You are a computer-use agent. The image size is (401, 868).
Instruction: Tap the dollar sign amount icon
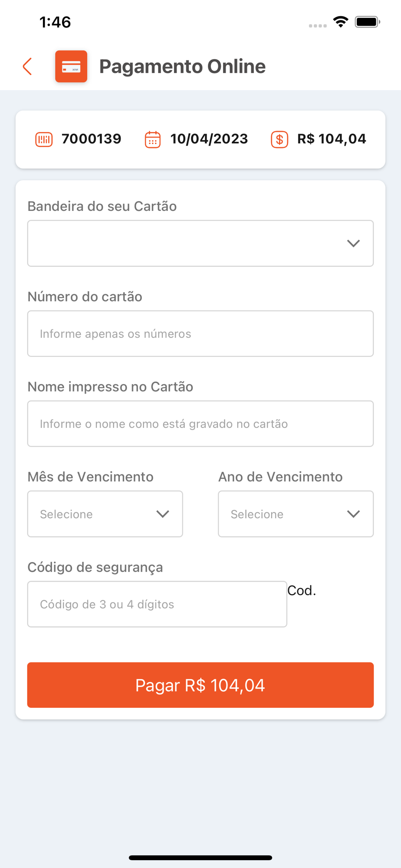pyautogui.click(x=279, y=139)
